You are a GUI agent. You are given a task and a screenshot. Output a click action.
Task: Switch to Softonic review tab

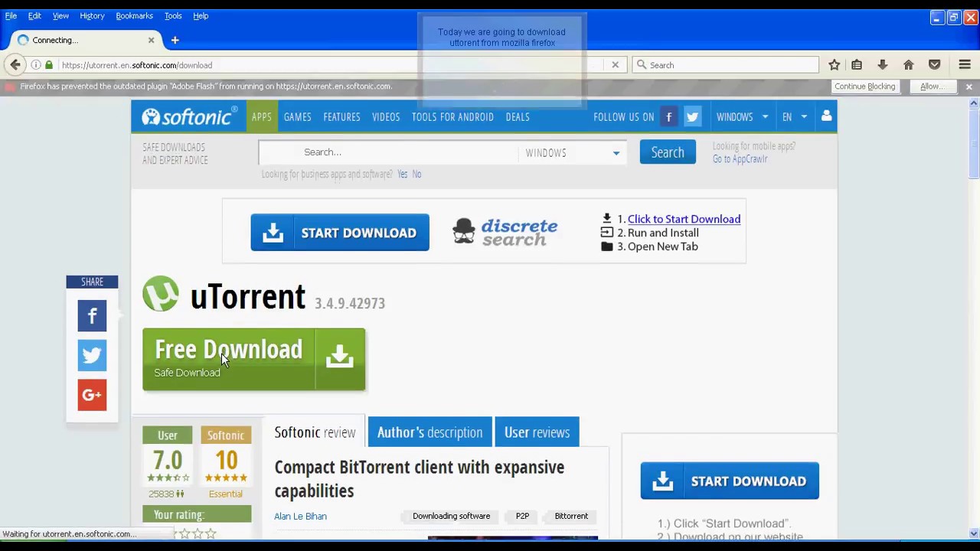[x=315, y=432]
